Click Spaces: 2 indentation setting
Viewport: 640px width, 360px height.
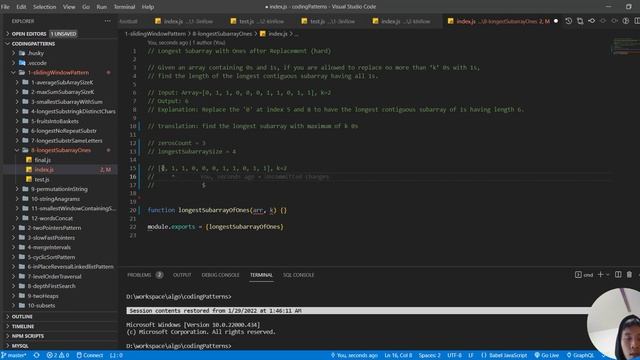point(429,355)
